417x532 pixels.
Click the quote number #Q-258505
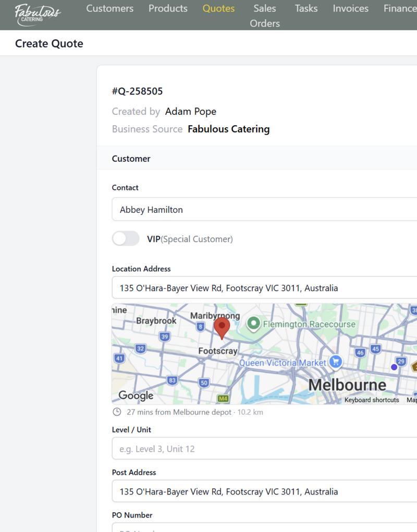coord(137,91)
